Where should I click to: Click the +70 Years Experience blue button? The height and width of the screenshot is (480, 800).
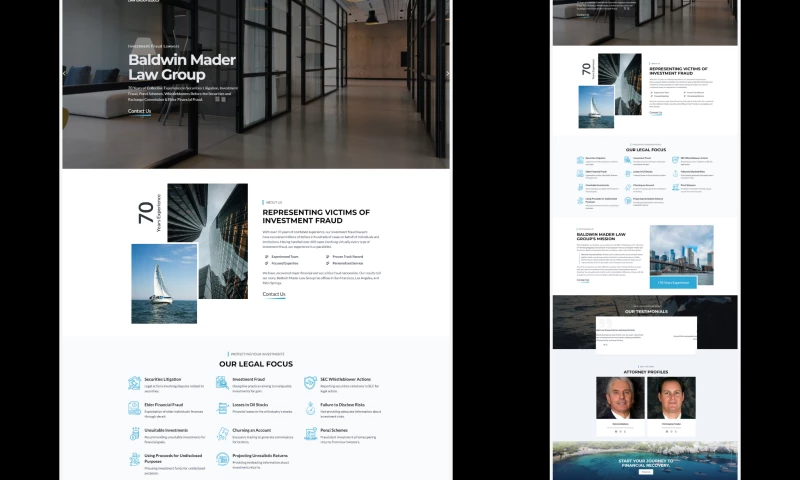673,283
